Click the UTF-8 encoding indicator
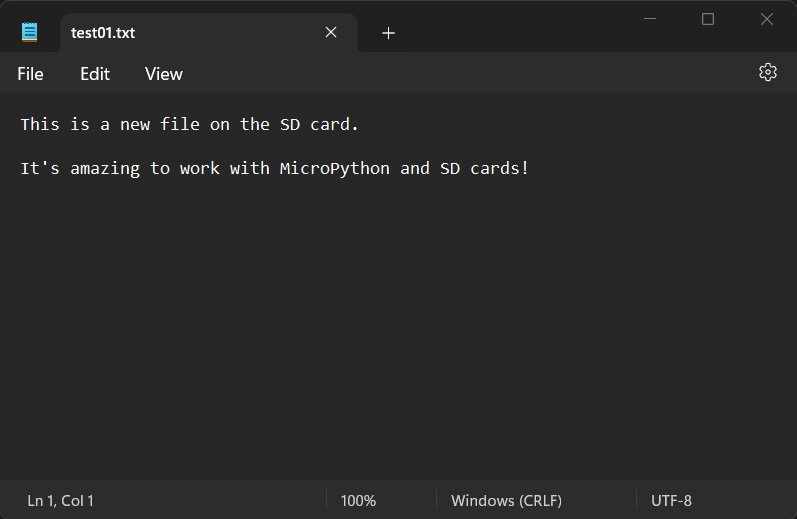The image size is (797, 519). point(671,501)
